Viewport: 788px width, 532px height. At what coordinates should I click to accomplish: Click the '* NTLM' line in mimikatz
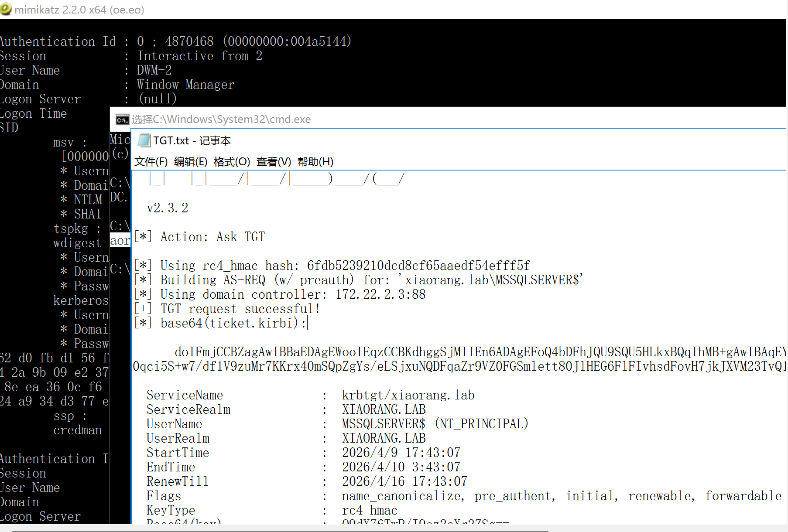point(82,200)
